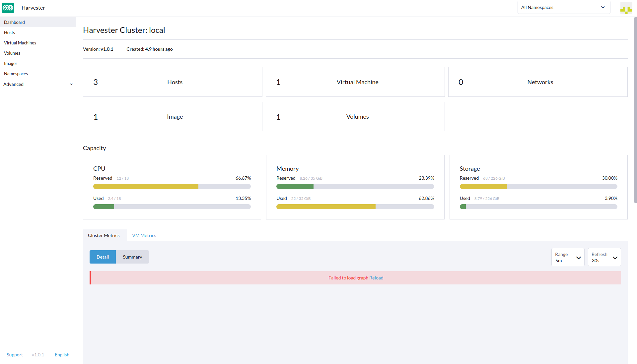Click the Harvester logo icon

[8, 8]
